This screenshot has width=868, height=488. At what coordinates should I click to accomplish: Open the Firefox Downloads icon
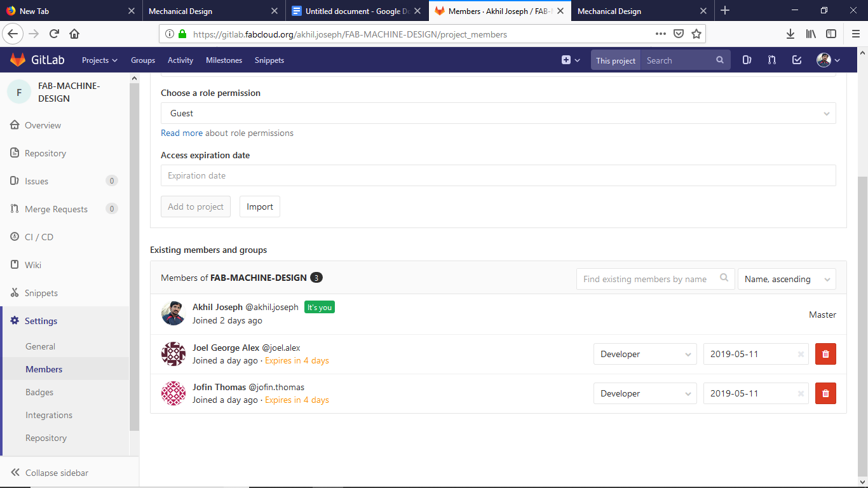click(x=790, y=34)
